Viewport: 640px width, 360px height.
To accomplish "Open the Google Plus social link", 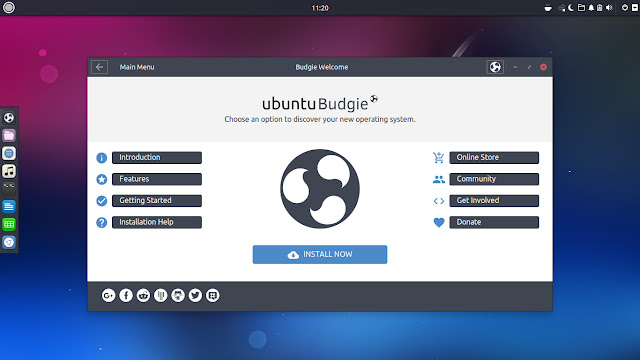I will [x=109, y=295].
